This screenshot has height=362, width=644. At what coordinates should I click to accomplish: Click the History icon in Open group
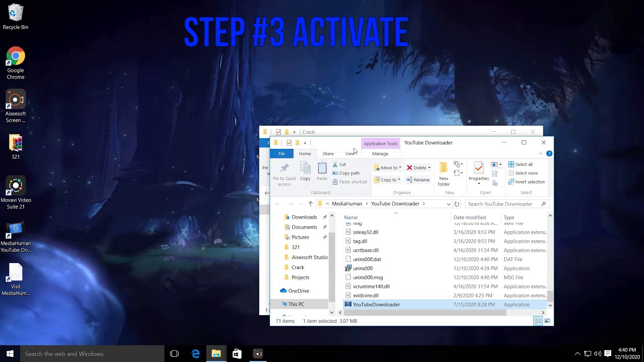tap(495, 183)
